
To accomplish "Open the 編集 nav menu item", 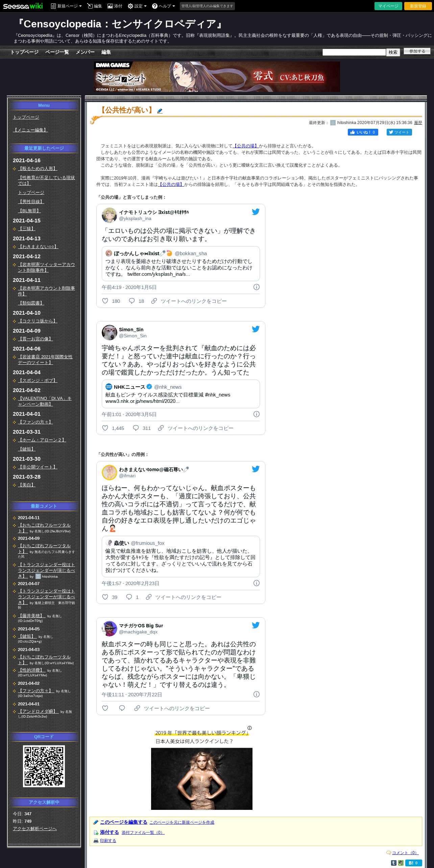I will click(106, 52).
